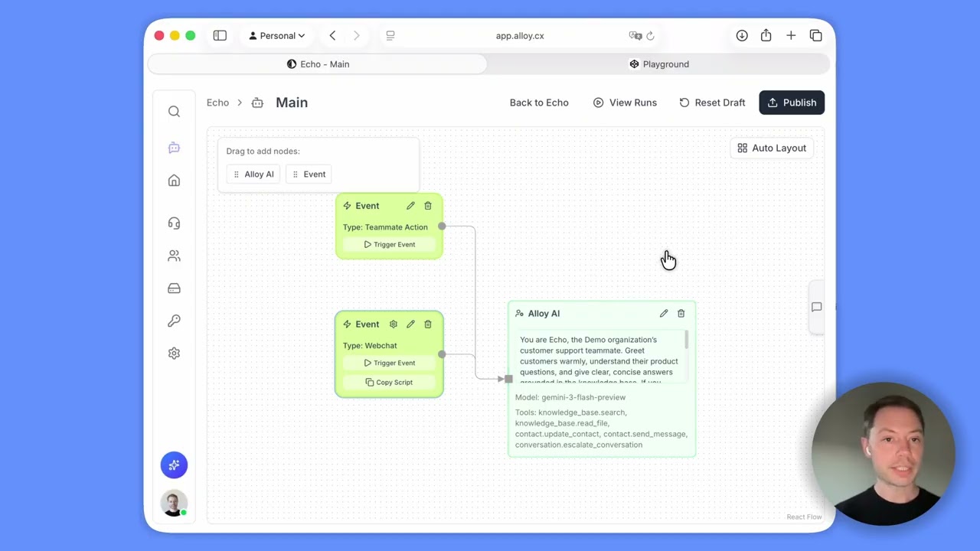Click the Type: Webchat label
The image size is (980, 551).
[370, 345]
